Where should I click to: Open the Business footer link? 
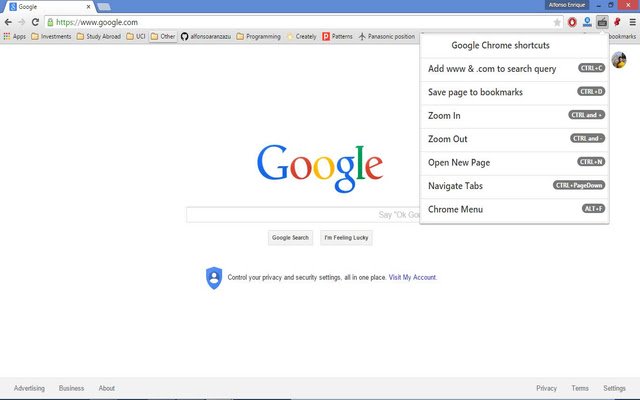[71, 388]
